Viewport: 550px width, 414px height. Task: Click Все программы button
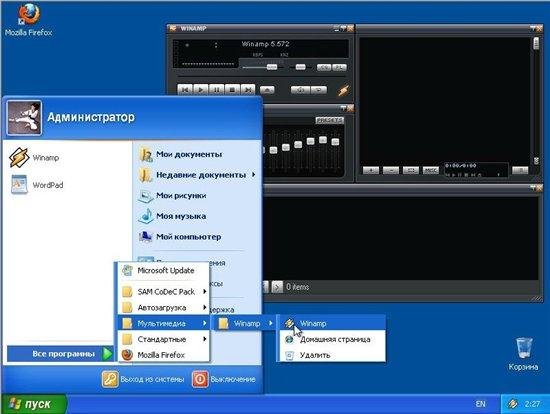pos(60,354)
